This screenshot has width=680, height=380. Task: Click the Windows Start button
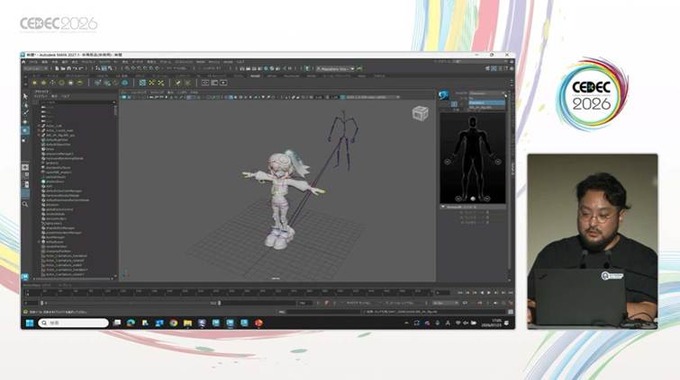click(29, 323)
